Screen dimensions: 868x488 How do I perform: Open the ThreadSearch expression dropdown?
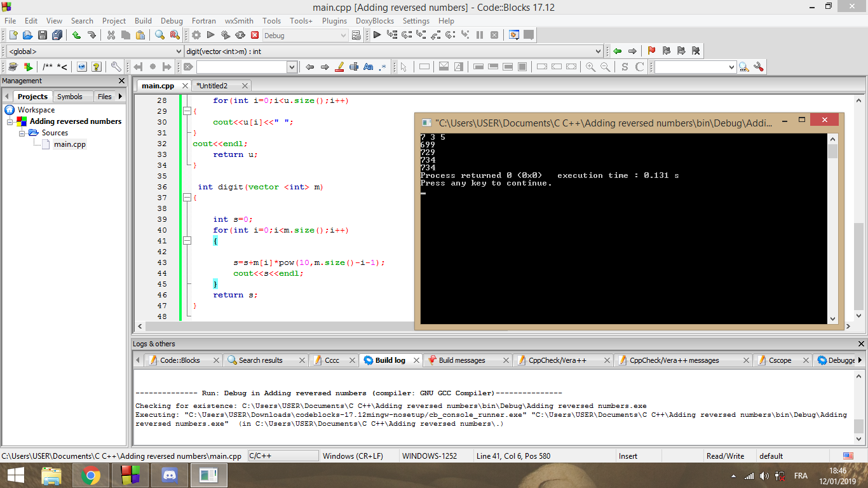731,67
